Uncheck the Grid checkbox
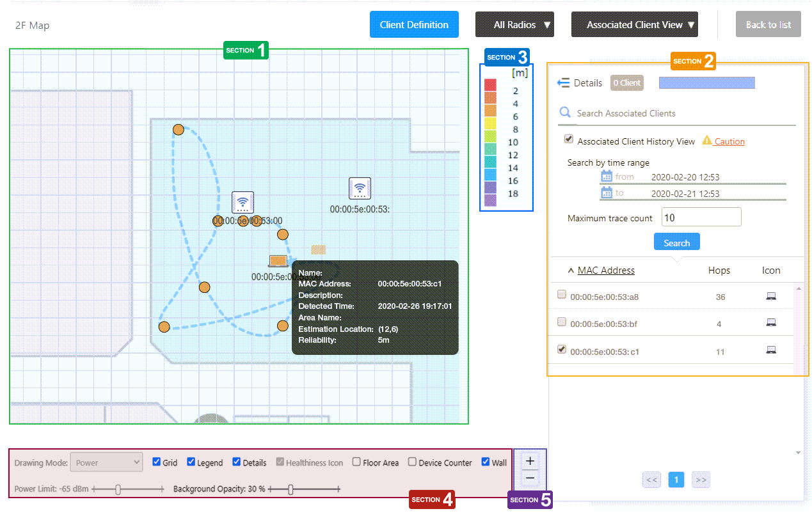 (x=157, y=462)
